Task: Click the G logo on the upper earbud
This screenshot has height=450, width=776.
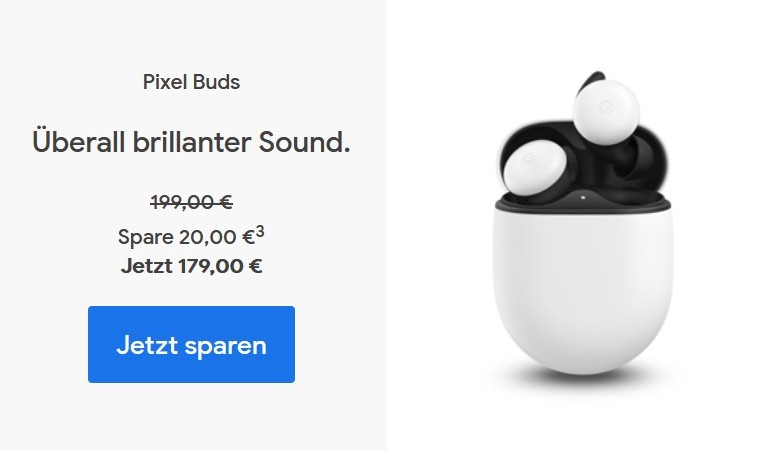Action: point(605,107)
